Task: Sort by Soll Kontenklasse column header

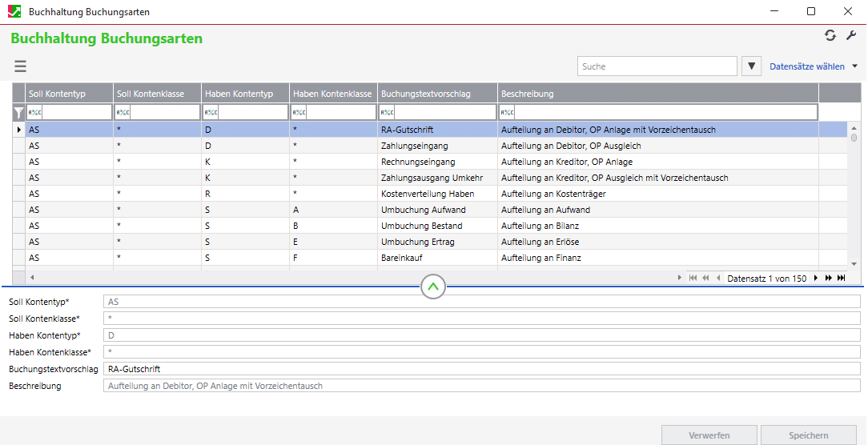Action: click(x=157, y=94)
